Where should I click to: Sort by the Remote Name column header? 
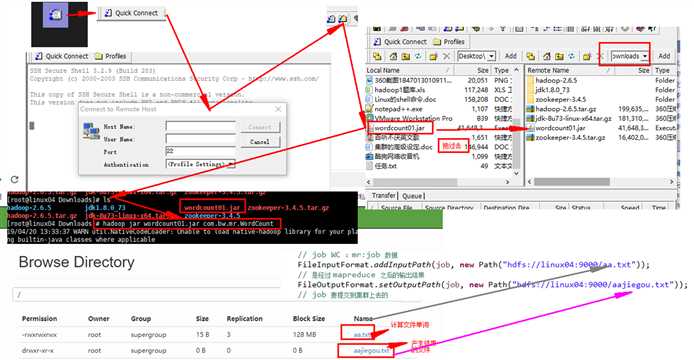pyautogui.click(x=570, y=70)
